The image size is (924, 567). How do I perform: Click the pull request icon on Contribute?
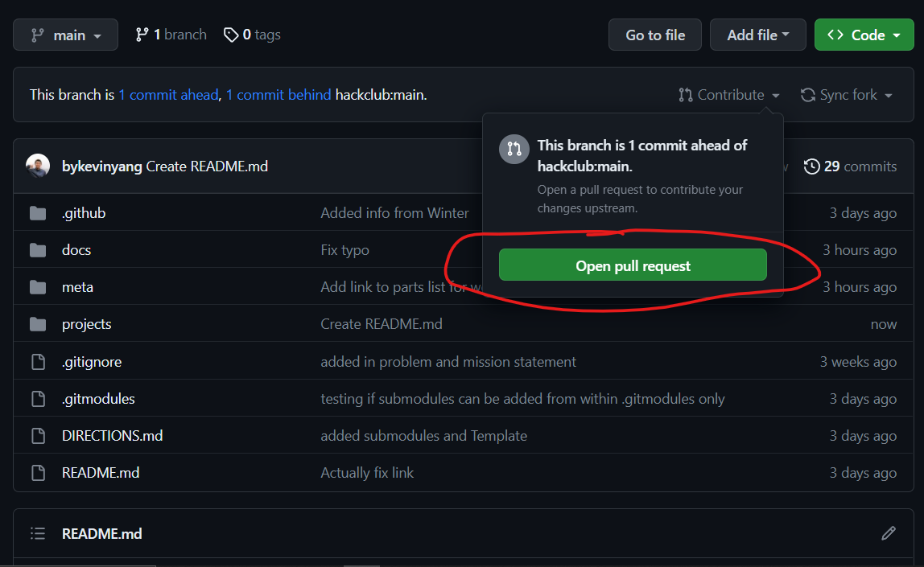click(685, 95)
